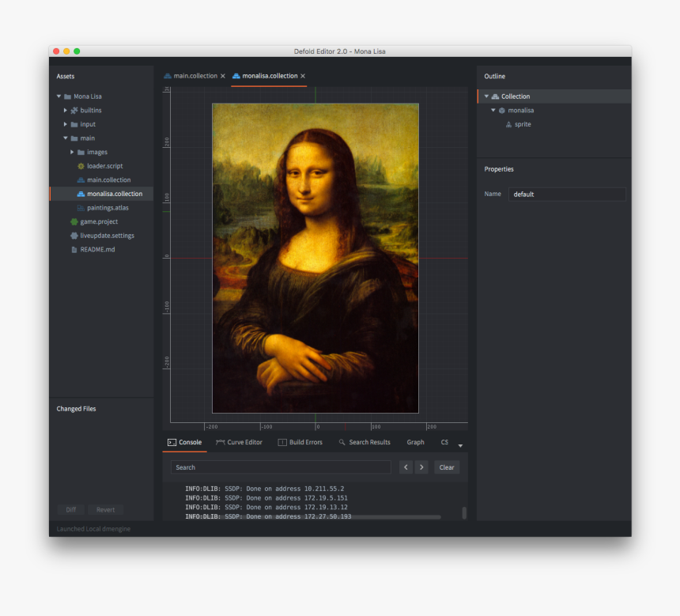The height and width of the screenshot is (616, 680).
Task: Click the console line with address 172.19.13.12
Action: coord(266,507)
